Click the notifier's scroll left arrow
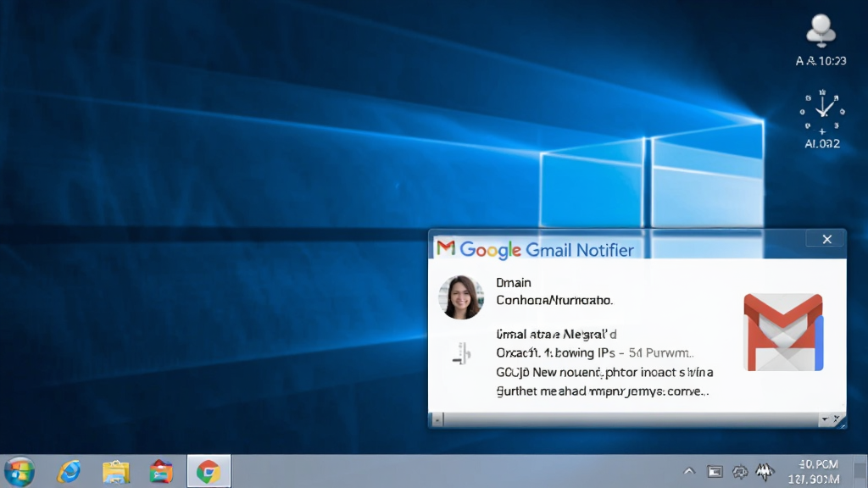 [437, 420]
